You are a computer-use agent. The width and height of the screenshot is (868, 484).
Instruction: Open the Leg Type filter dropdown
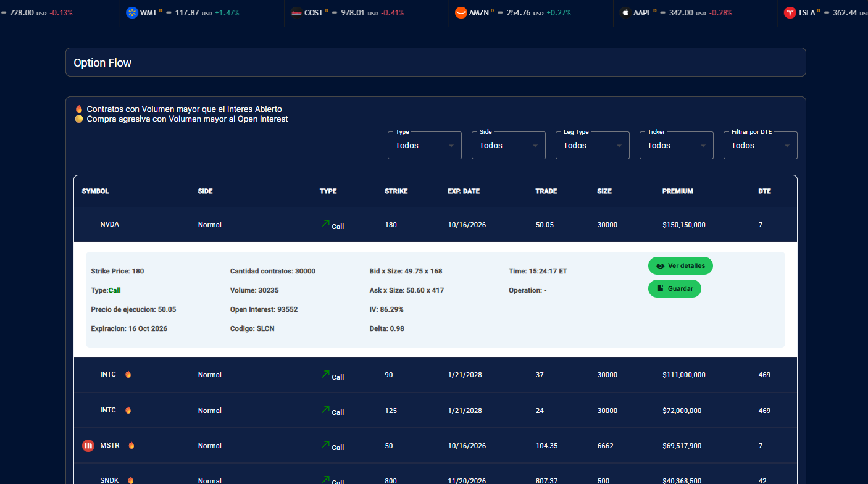coord(593,146)
